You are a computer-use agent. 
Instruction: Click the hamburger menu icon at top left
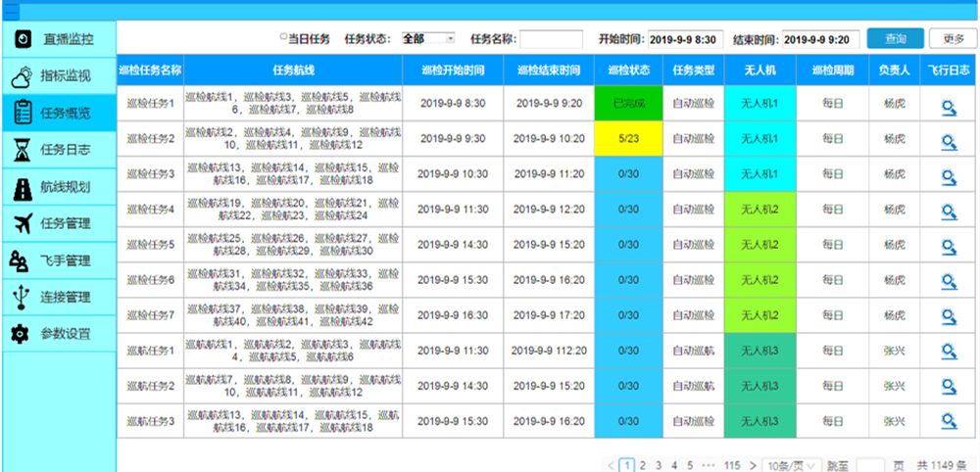[12, 13]
